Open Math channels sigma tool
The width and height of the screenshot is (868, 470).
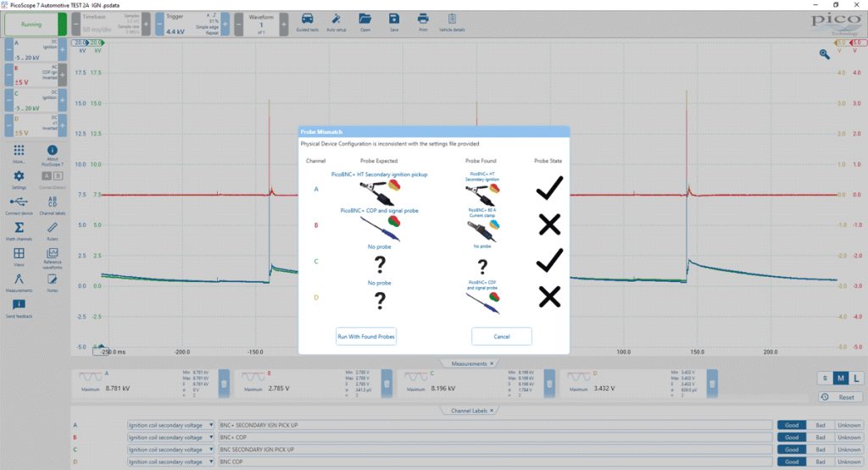tap(19, 231)
